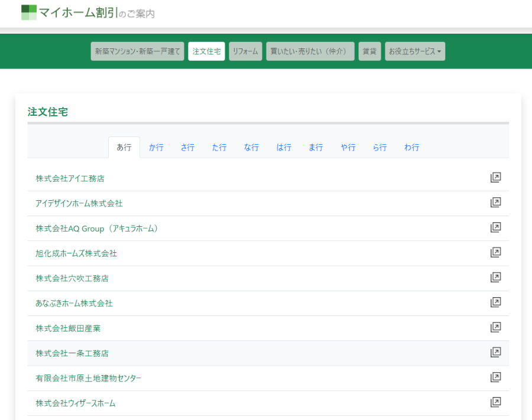
Task: Open external link icon for 株式会社一条工務店
Action: (495, 352)
